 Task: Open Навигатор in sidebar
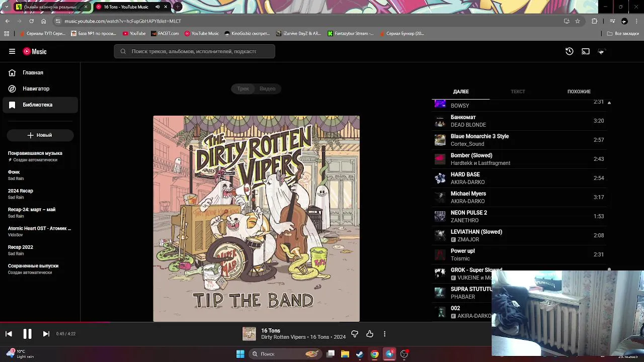40,88
